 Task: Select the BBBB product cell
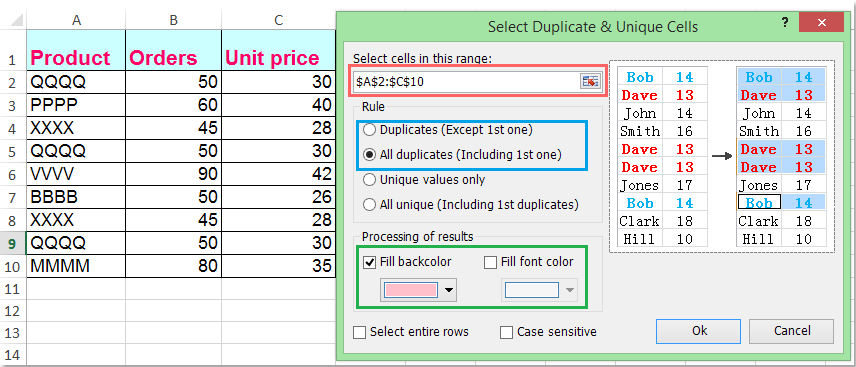coord(76,197)
